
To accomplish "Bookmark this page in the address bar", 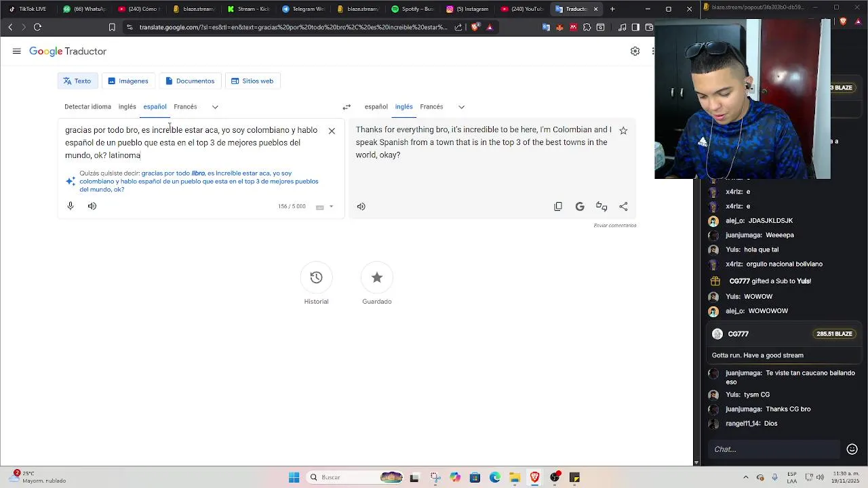I will click(112, 27).
